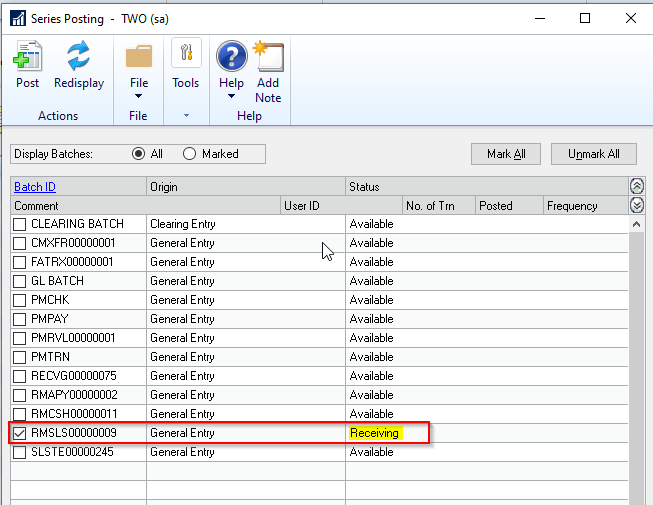Viewport: 653px width, 505px height.
Task: Open the File folder icon
Action: (139, 56)
